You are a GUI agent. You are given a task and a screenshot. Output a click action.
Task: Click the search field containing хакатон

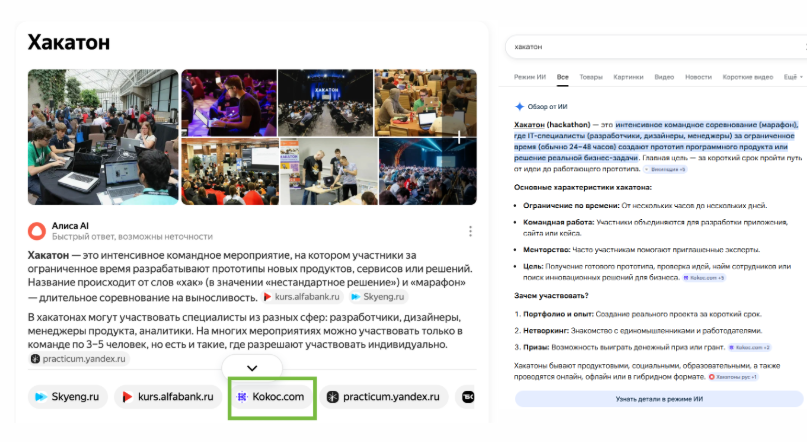click(x=654, y=47)
